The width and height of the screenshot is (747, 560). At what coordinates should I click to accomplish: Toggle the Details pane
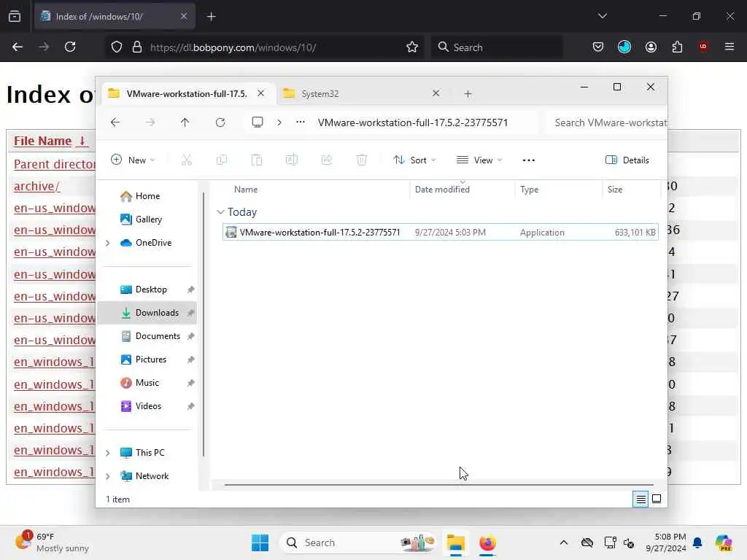tap(627, 160)
